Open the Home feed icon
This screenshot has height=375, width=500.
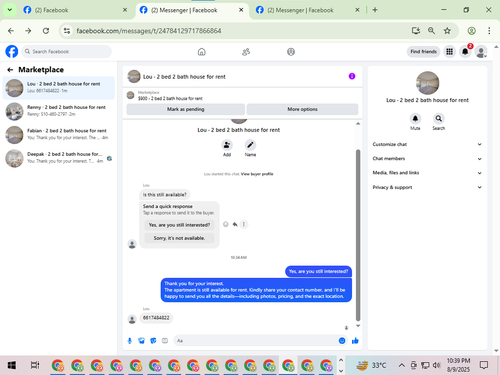click(x=202, y=52)
